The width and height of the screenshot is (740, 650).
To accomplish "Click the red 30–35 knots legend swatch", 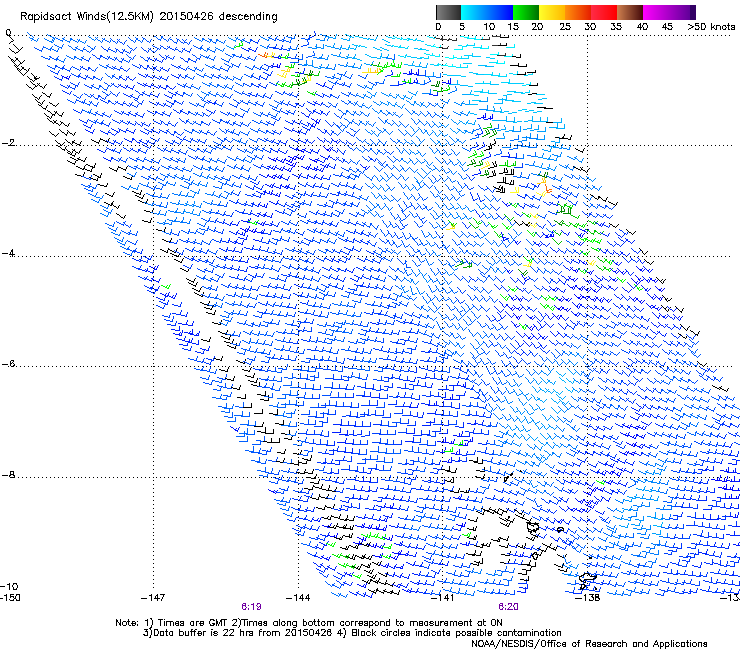I will (x=604, y=12).
